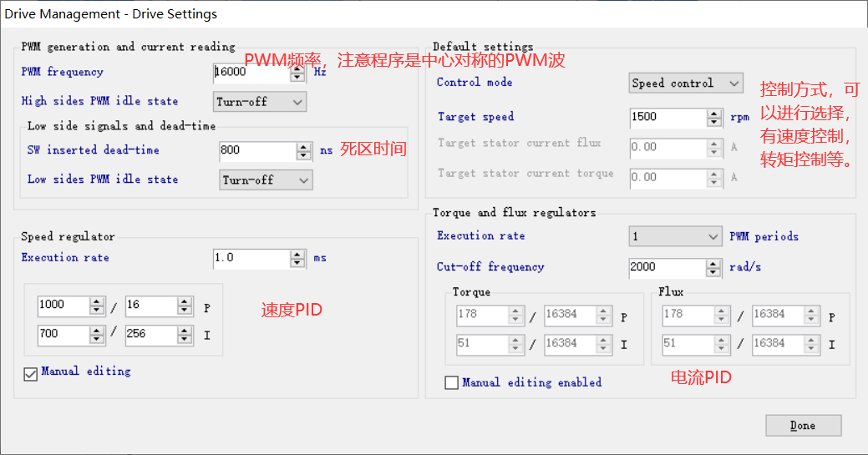Click the Flux I numerator field 51
Image resolution: width=868 pixels, height=455 pixels.
tap(688, 344)
